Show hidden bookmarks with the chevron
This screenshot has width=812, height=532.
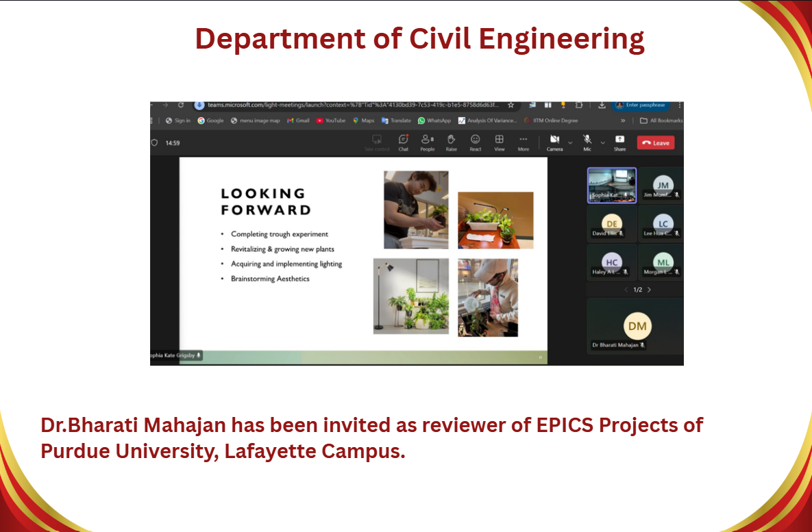coord(623,121)
